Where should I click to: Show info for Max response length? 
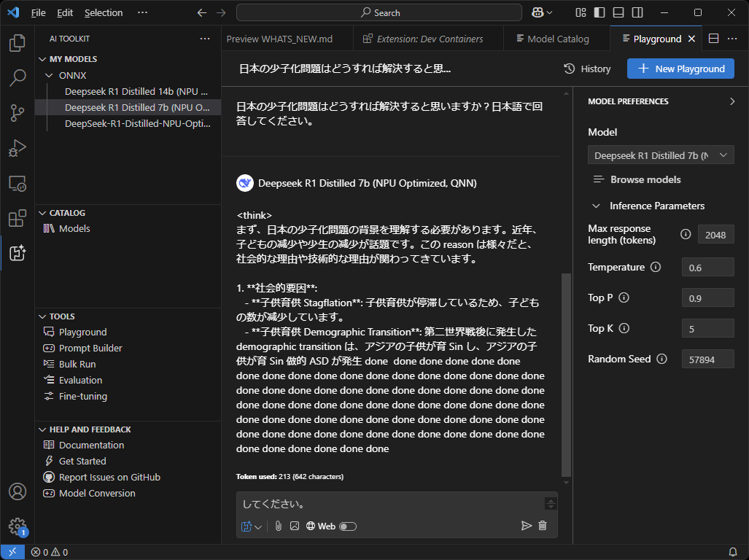[x=686, y=234]
